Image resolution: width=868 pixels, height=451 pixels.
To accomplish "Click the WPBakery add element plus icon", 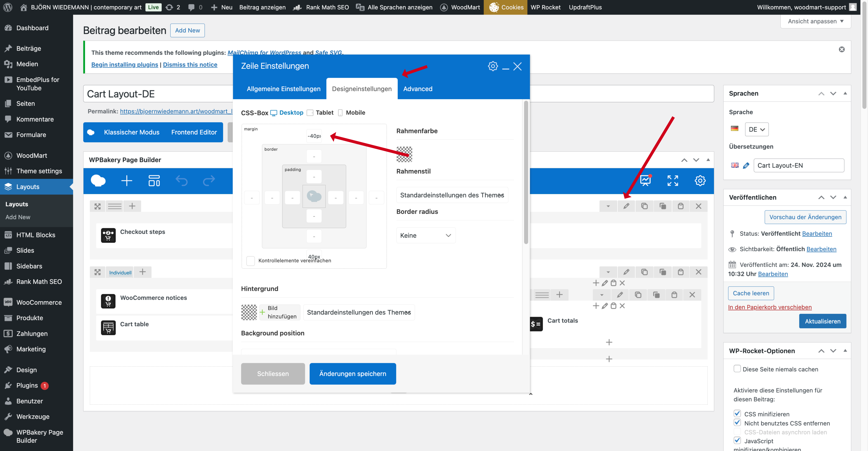I will tap(127, 181).
